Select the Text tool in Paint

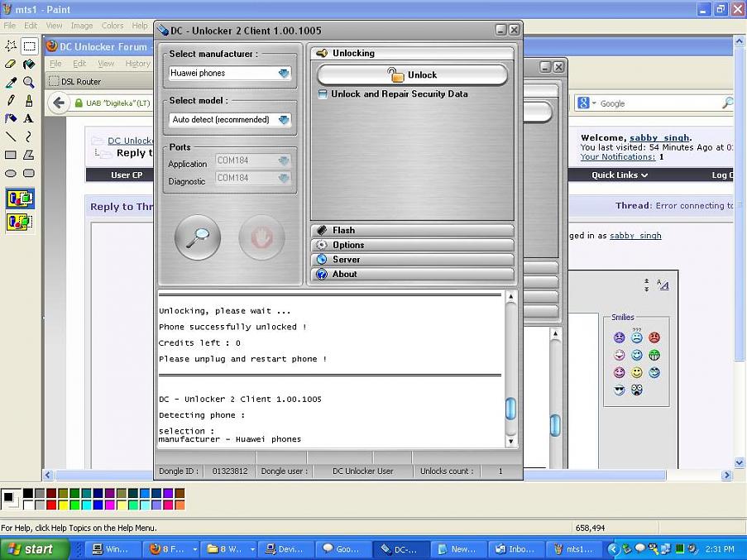[29, 118]
